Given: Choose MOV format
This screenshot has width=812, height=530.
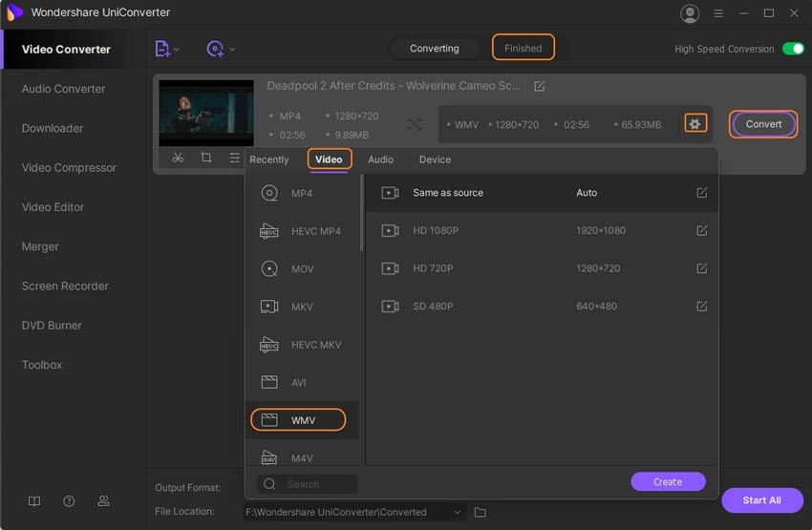Looking at the screenshot, I should [303, 268].
